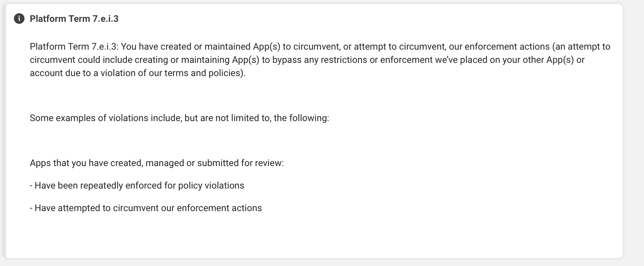Screen dimensions: 644x266
Task: Click the paragraph's opening 'Platform Term 7.e.i.3:' text
Action: click(x=74, y=47)
